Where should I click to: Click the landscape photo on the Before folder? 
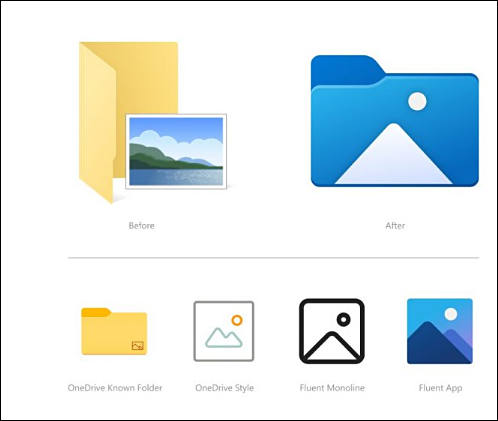click(176, 151)
